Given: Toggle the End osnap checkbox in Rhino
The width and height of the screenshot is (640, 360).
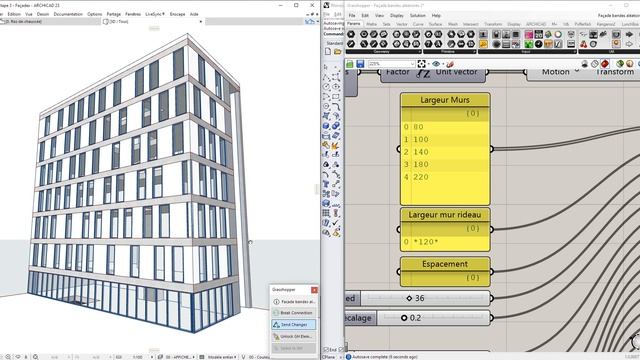Looking at the screenshot, I should 326,350.
